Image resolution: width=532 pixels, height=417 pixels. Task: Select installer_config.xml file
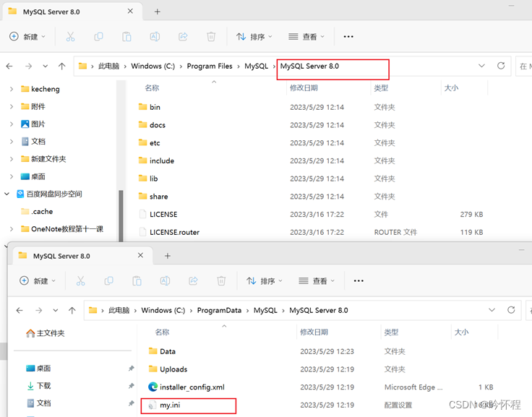186,387
